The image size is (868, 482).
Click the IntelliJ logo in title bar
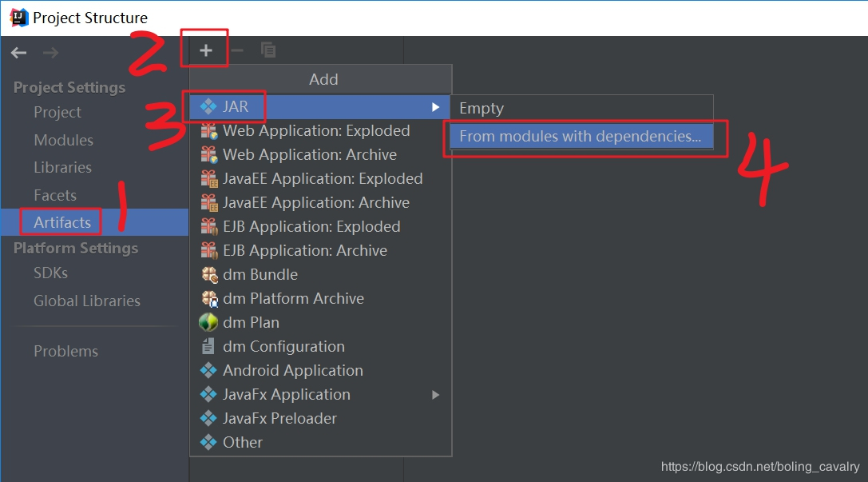point(19,18)
